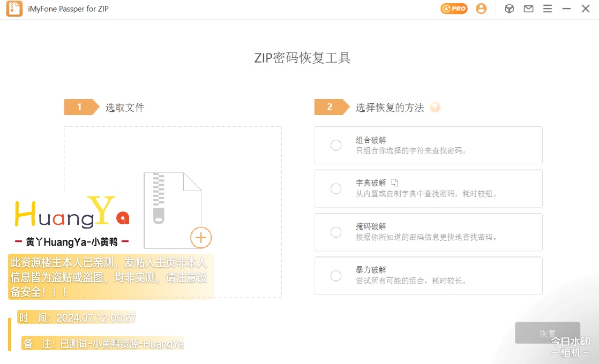Click the step 2 选择恢复的方法 heading

tap(390, 108)
